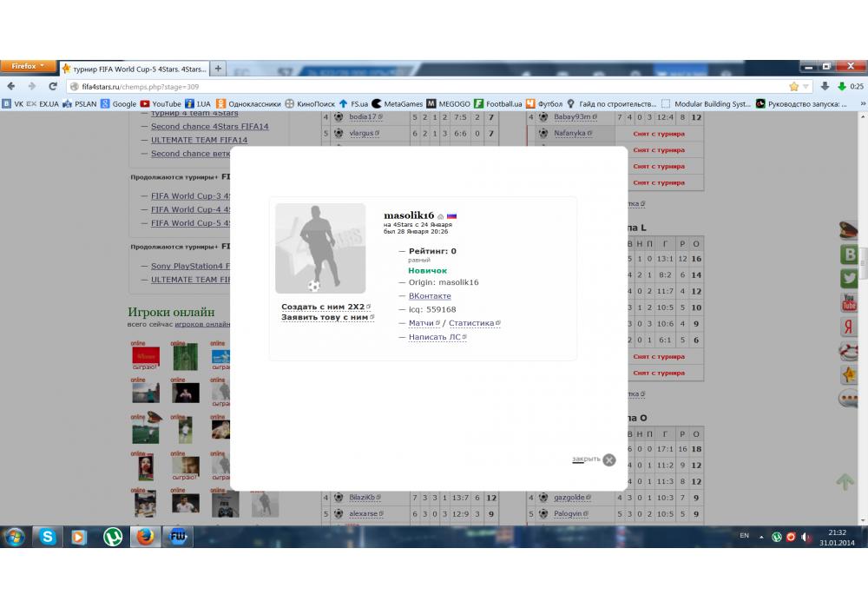
Task: Bookmark this page with the star
Action: [794, 86]
